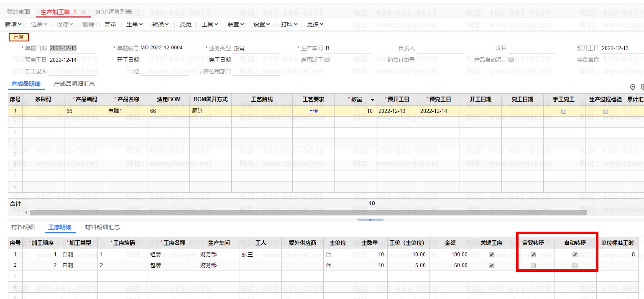644x299 pixels.
Task: Click the sort arrow in 数量 column header
Action: 373,100
